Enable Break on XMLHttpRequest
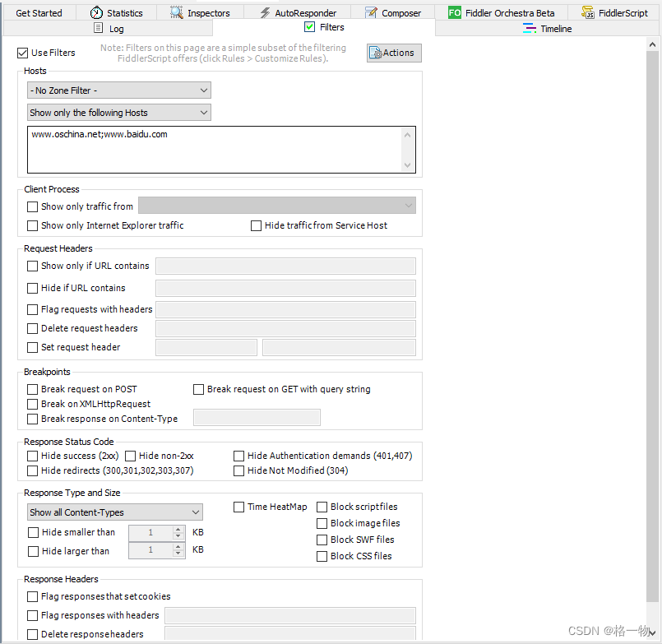662x644 pixels. 32,404
